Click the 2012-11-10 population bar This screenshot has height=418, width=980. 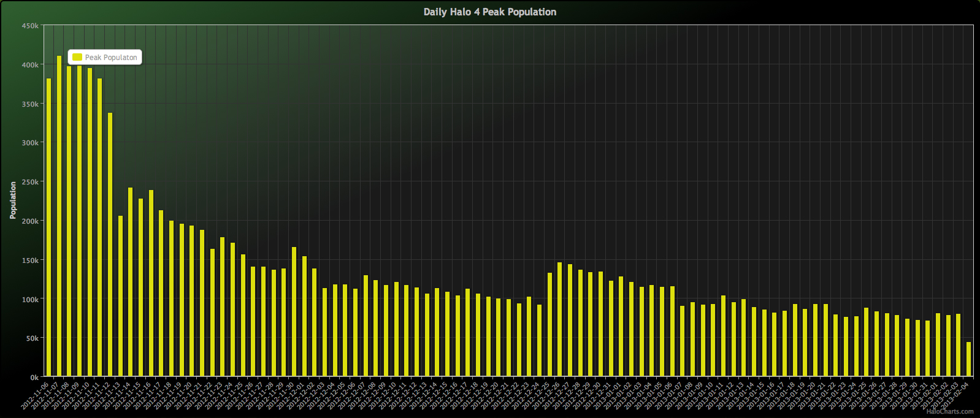tap(90, 222)
